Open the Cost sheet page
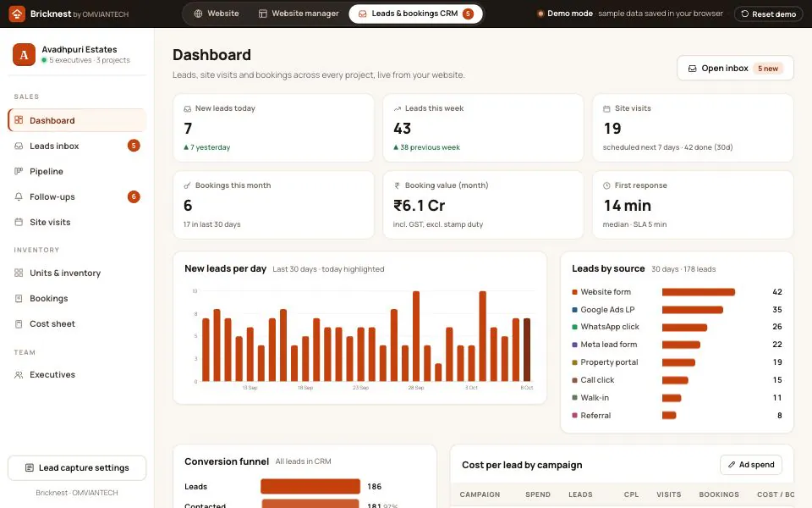This screenshot has height=508, width=812. point(77,323)
